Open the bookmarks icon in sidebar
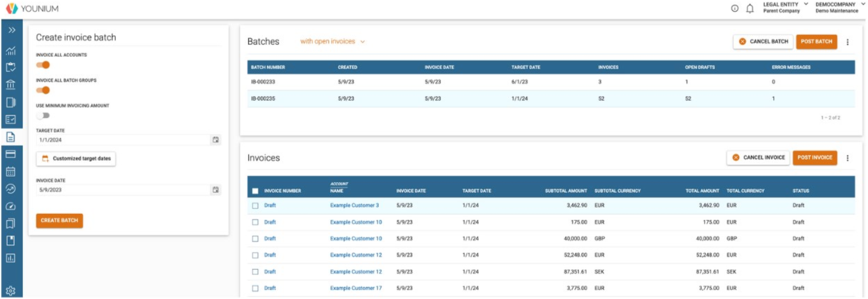This screenshot has height=299, width=868. pos(11,223)
